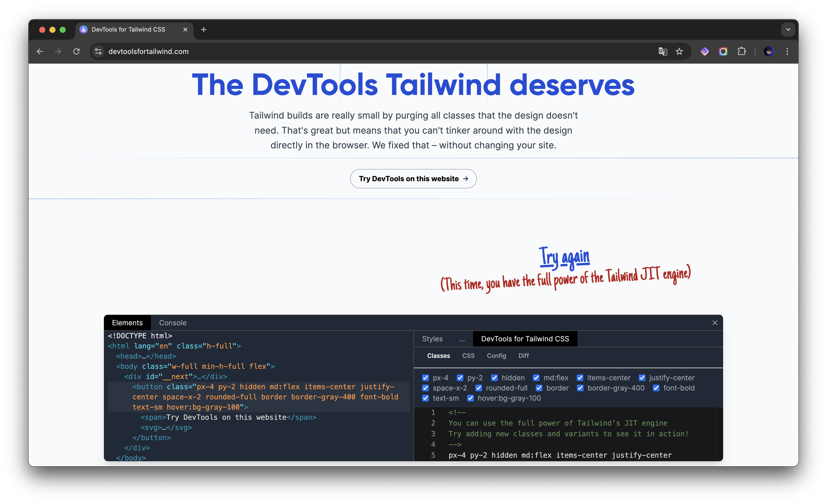This screenshot has width=827, height=504.
Task: Toggle the hidden class checkbox
Action: pos(494,378)
